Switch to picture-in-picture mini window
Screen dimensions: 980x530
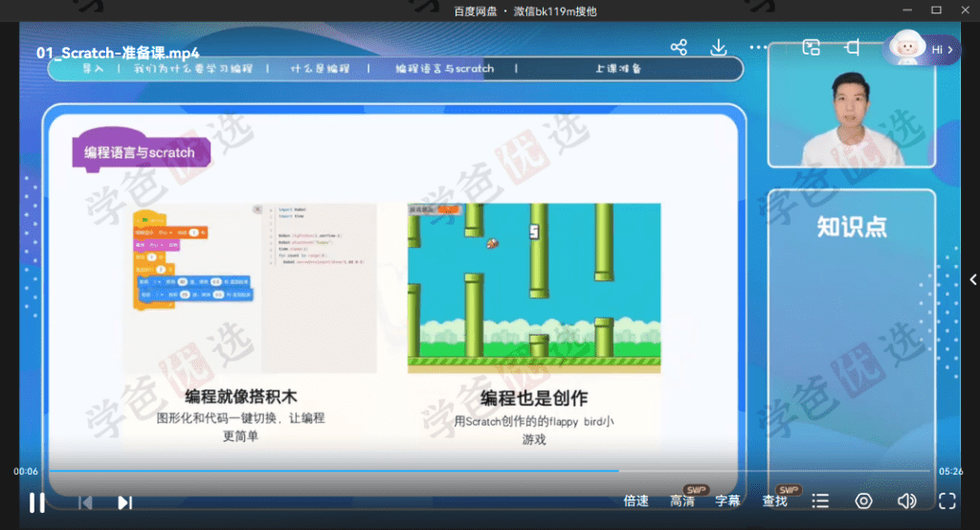[x=812, y=48]
